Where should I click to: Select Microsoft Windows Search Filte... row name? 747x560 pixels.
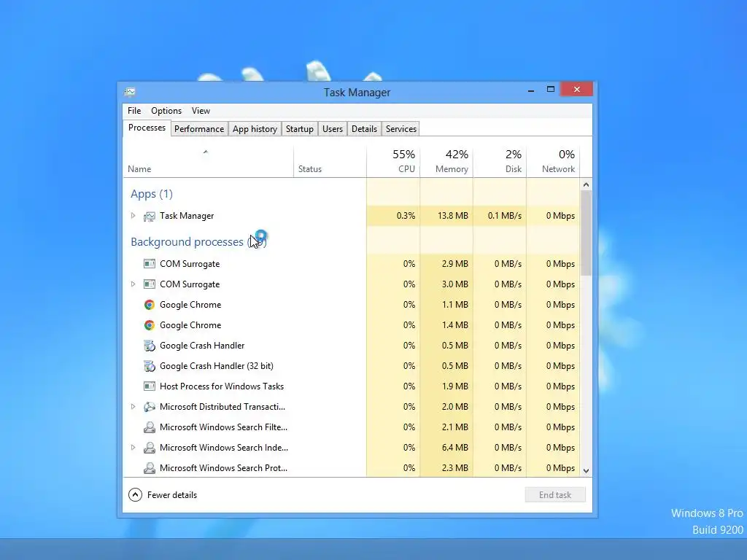coord(223,427)
